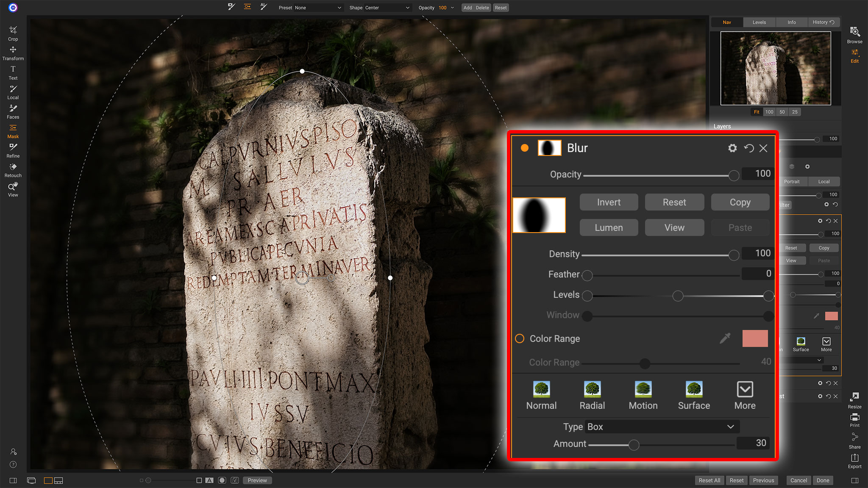Viewport: 868px width, 488px height.
Task: Click the salmon Color Range swatch
Action: tap(755, 338)
